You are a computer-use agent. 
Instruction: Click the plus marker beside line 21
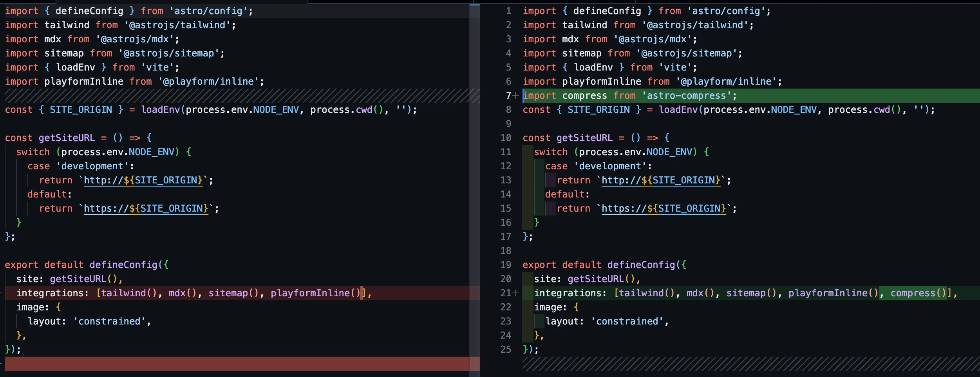[x=516, y=293]
